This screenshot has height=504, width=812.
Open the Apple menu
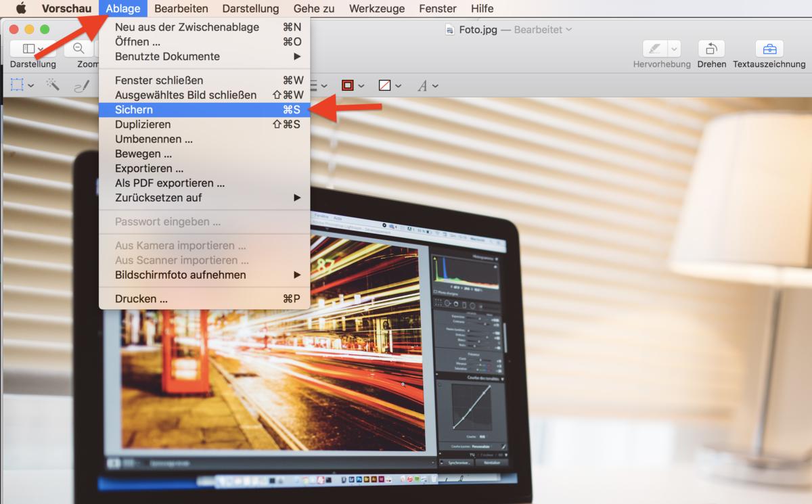point(20,9)
